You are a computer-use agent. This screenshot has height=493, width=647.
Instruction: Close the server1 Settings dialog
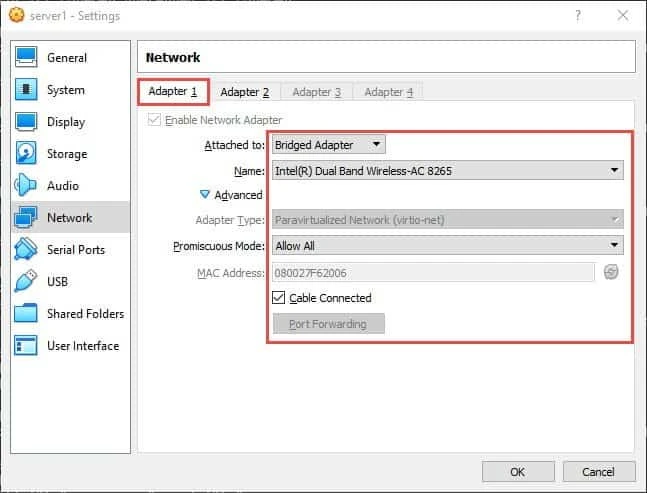point(623,16)
